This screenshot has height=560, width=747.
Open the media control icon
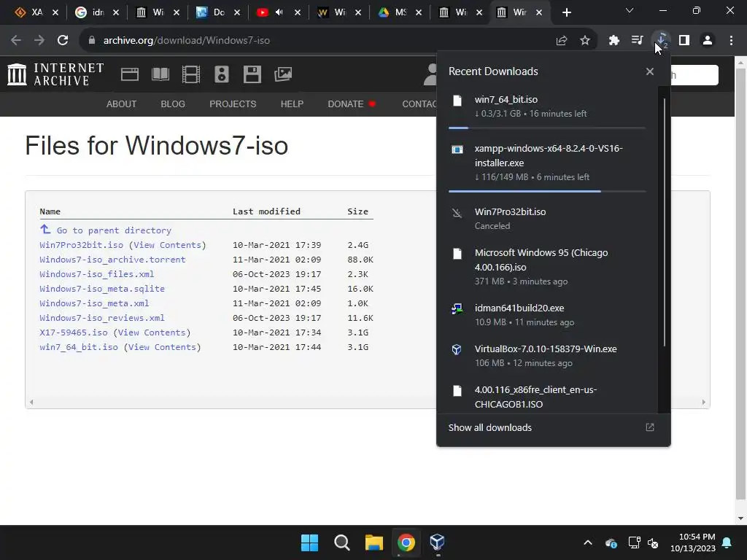pyautogui.click(x=638, y=41)
